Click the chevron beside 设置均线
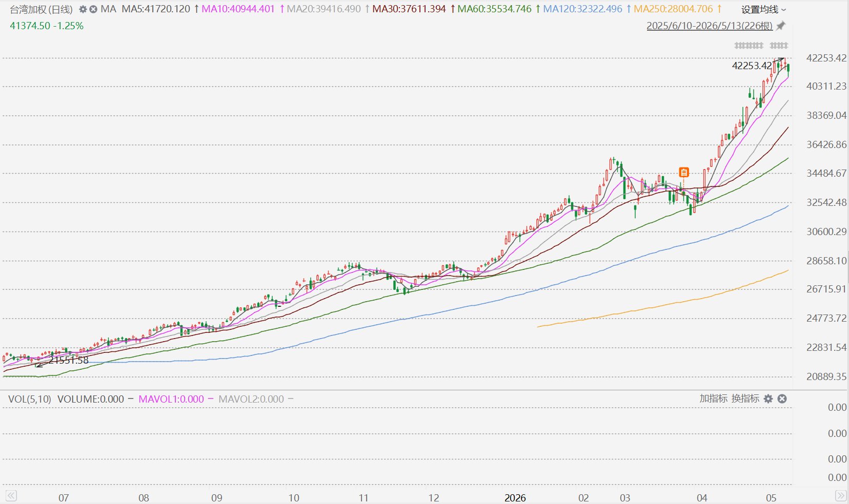The height and width of the screenshot is (504, 849). pyautogui.click(x=783, y=10)
